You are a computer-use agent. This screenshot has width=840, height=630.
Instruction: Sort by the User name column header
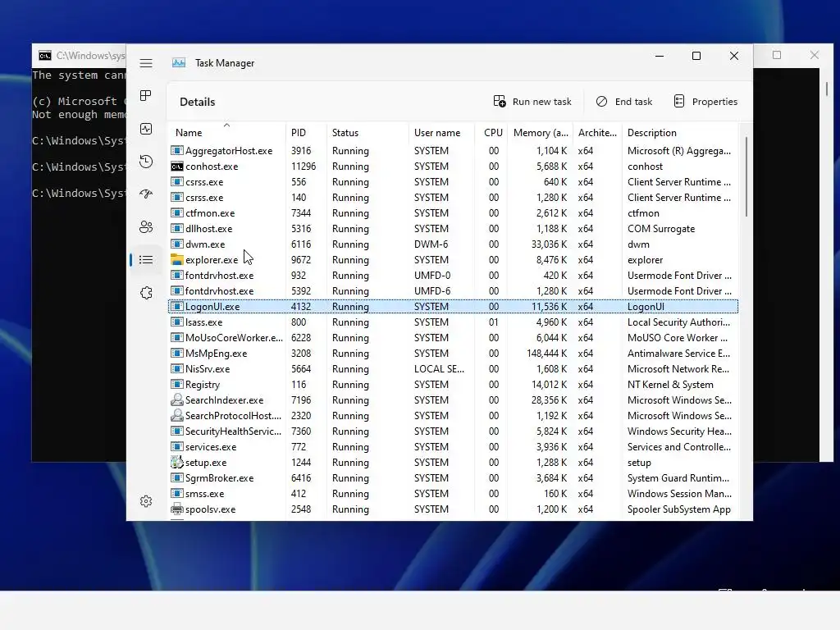(x=441, y=132)
